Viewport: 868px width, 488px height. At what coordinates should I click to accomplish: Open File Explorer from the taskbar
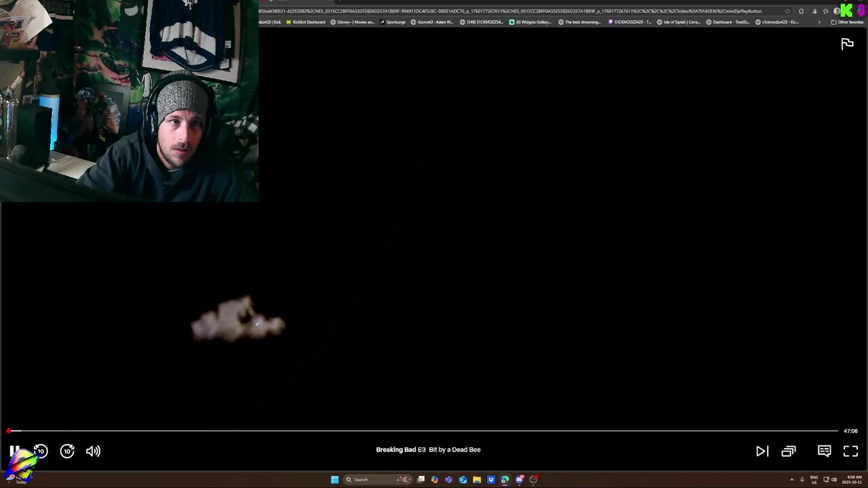pos(477,479)
